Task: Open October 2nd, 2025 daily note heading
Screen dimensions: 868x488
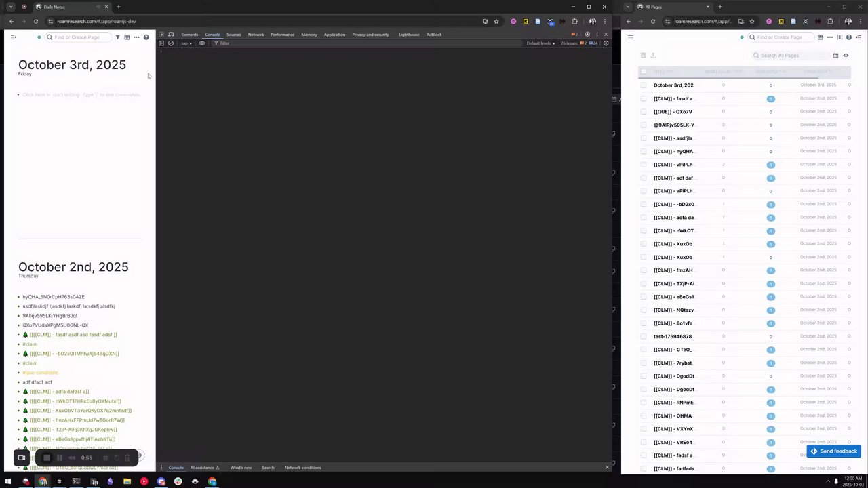Action: tap(73, 267)
